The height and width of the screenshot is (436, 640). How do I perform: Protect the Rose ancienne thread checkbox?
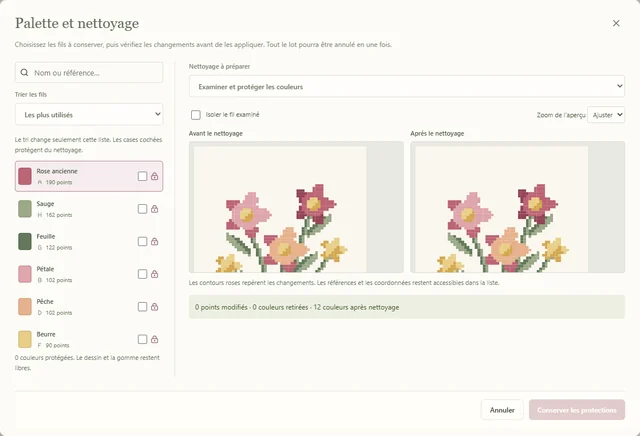pyautogui.click(x=142, y=176)
